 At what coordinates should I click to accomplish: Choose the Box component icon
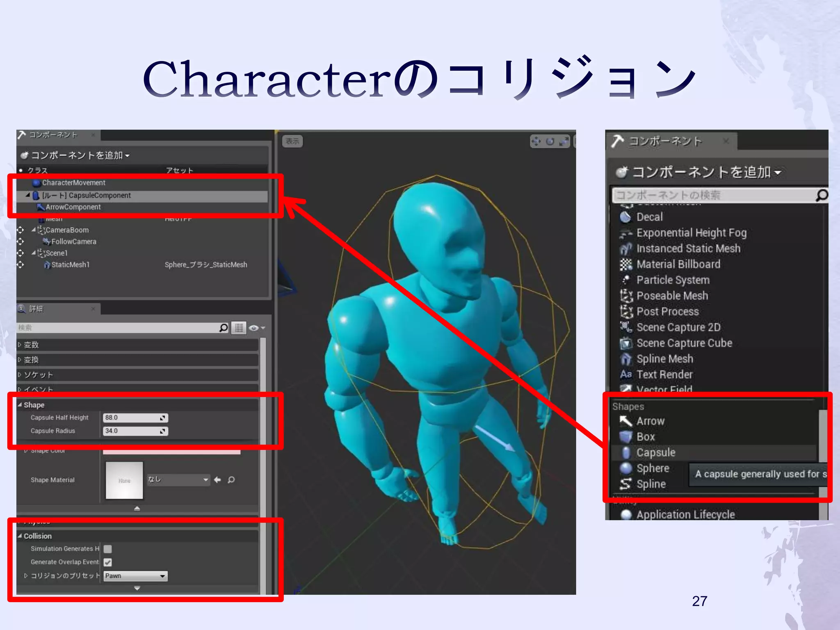coord(626,437)
